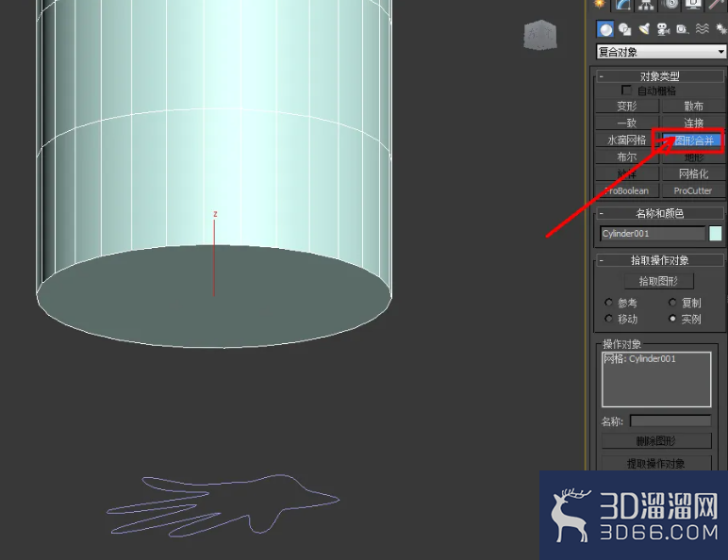728x560 pixels.
Task: Select the Systems category gears icon
Action: pyautogui.click(x=721, y=29)
